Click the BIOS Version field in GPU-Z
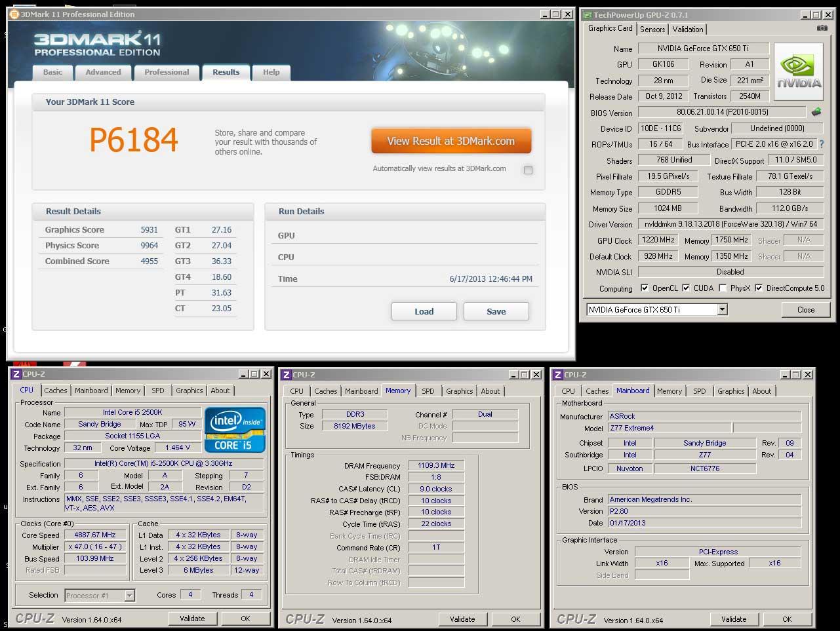840x631 pixels. click(722, 112)
